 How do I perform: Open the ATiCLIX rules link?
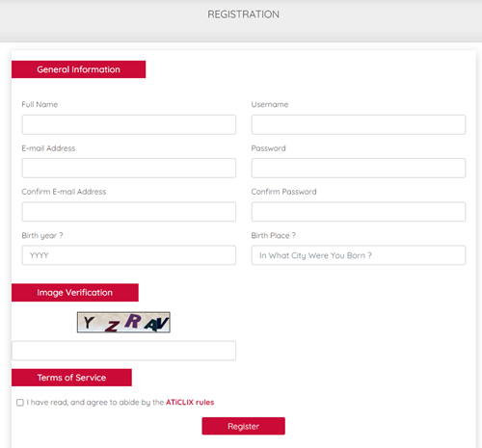(190, 402)
